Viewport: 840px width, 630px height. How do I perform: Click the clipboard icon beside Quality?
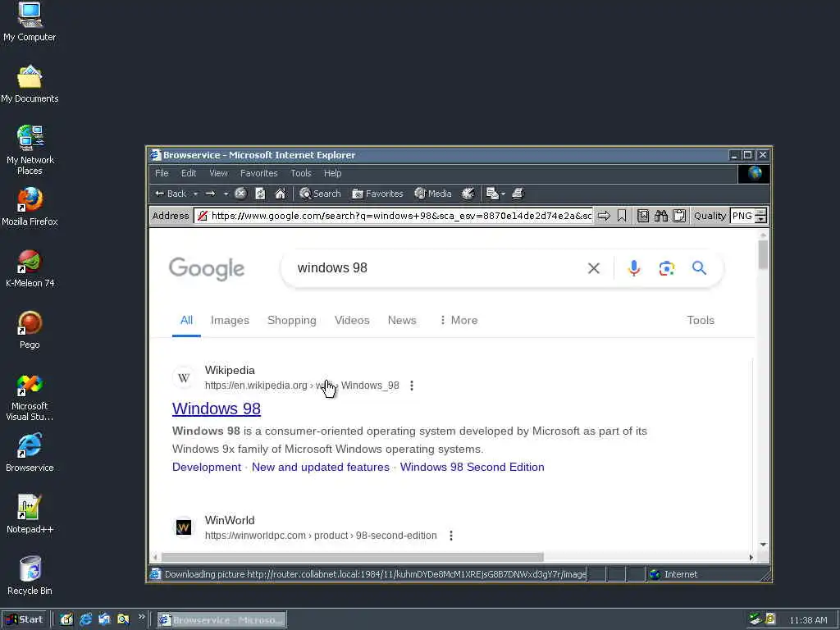tap(679, 216)
